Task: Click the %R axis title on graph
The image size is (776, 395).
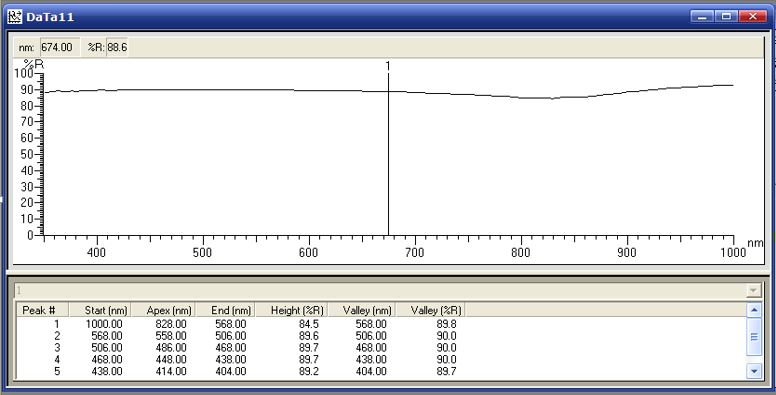Action: 34,64
